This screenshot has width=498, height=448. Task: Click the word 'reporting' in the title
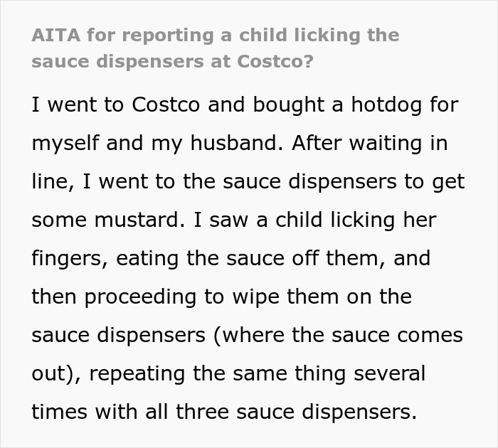[168, 36]
